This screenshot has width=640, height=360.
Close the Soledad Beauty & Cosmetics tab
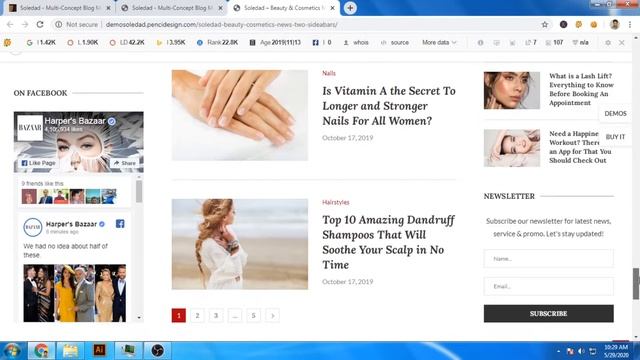tap(332, 8)
